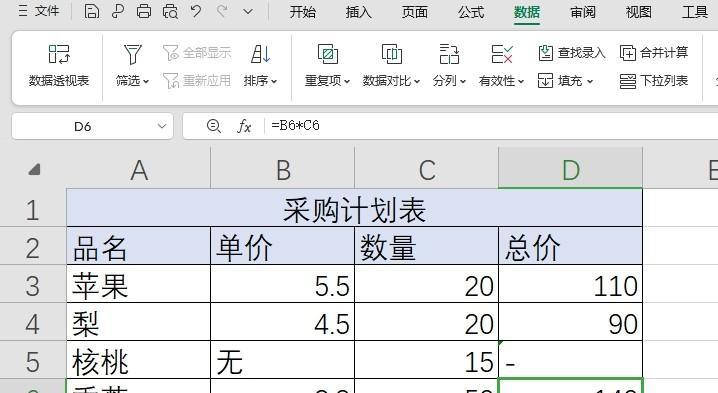Click 查找录入 lookup entry button
The height and width of the screenshot is (393, 718).
pos(571,53)
